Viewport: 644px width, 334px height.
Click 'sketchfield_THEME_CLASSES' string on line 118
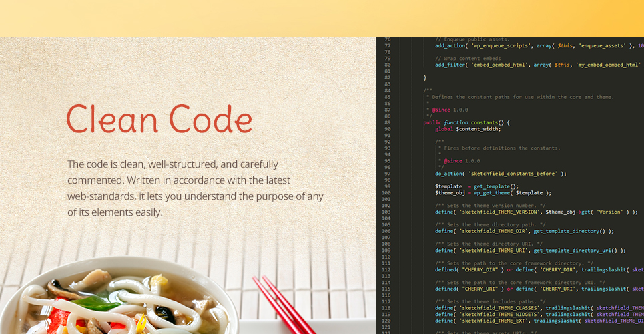499,308
